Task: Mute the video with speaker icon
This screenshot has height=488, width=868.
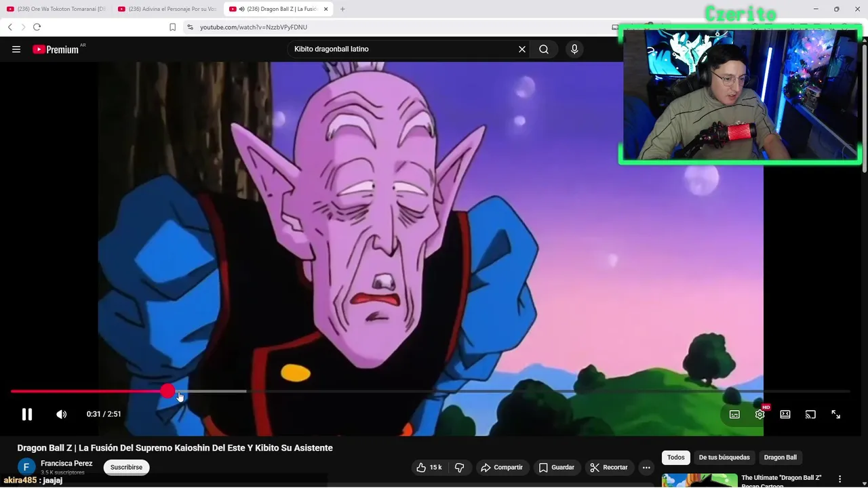Action: [x=61, y=414]
